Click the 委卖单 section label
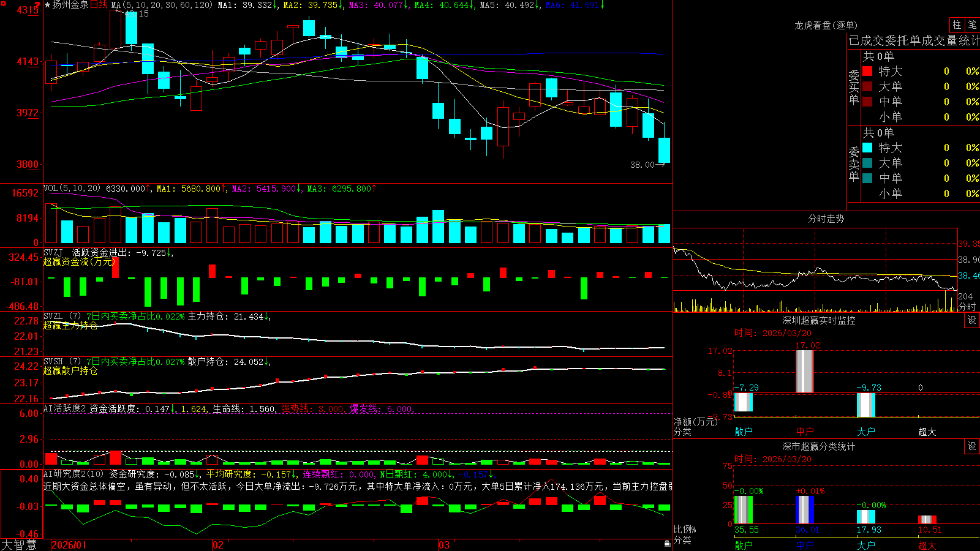The image size is (980, 551). pos(854,163)
